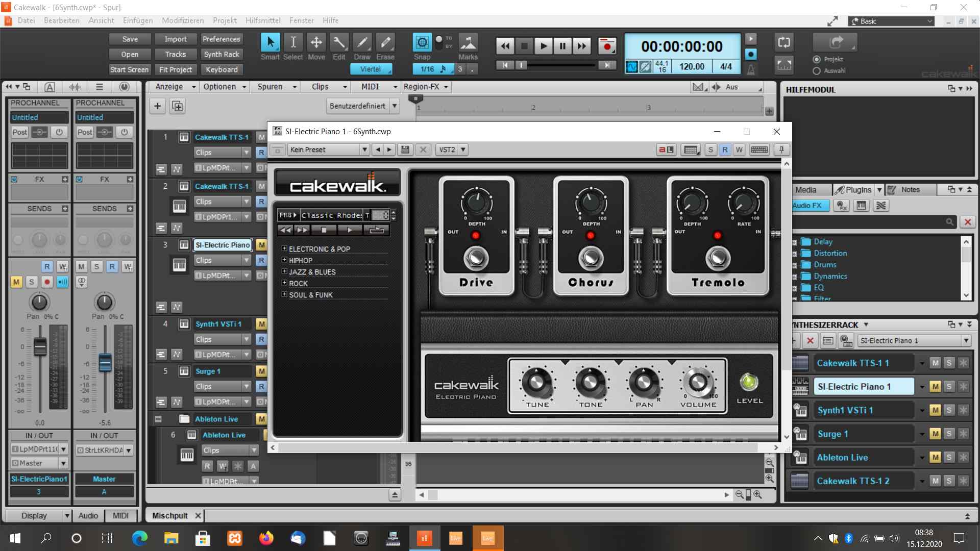Click the Drive pedal footswitch

[476, 258]
